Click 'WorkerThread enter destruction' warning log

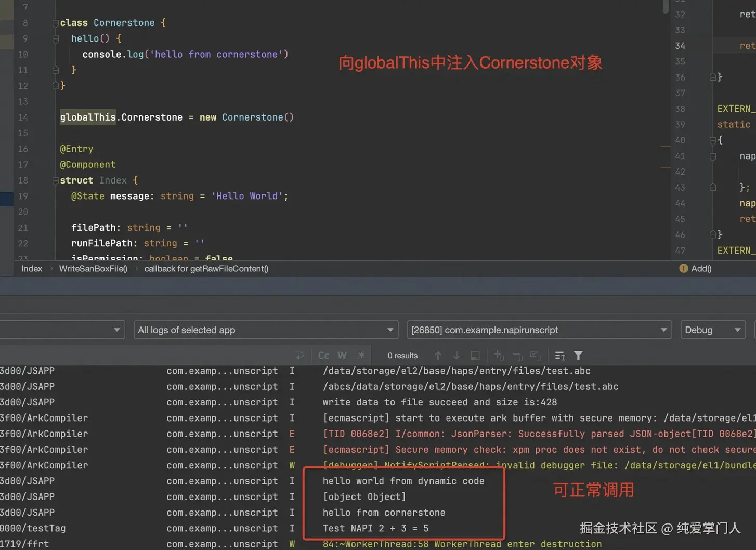coord(462,544)
